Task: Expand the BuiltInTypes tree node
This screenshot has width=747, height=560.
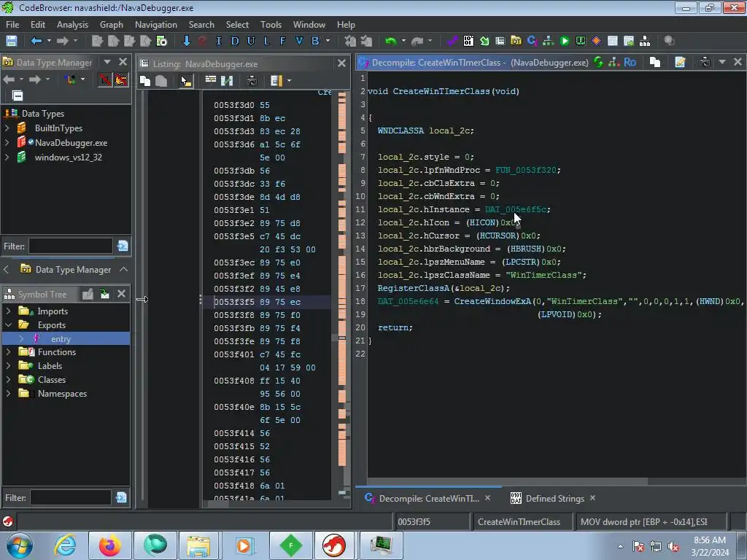Action: [7, 128]
